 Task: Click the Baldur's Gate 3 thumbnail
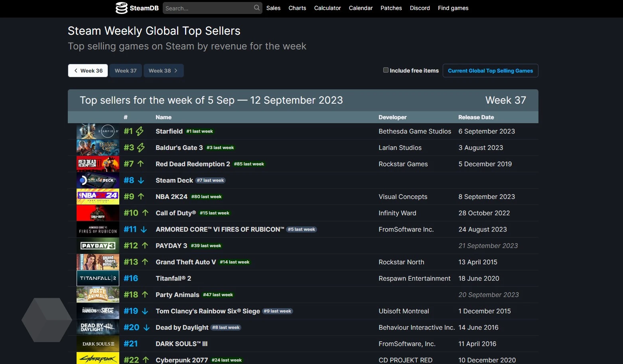98,148
